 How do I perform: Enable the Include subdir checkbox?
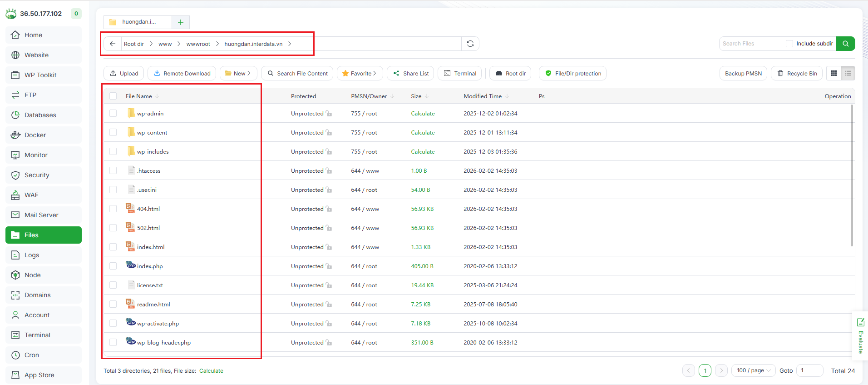[789, 44]
